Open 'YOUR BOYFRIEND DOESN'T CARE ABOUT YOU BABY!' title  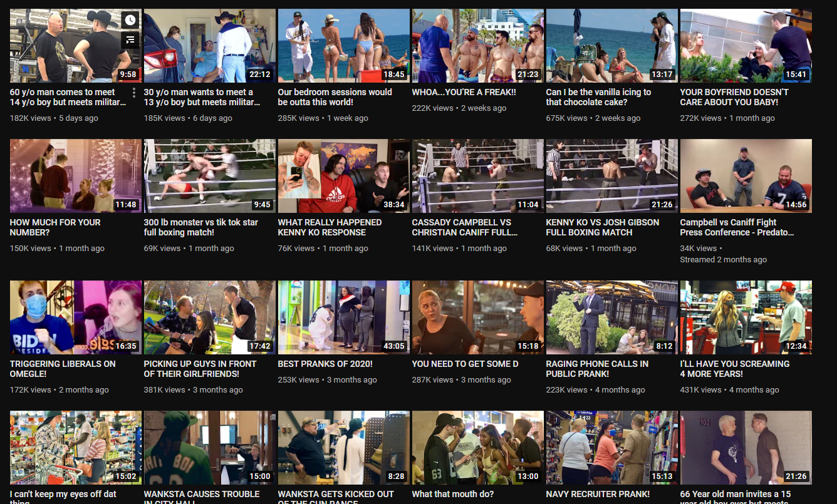pos(734,97)
